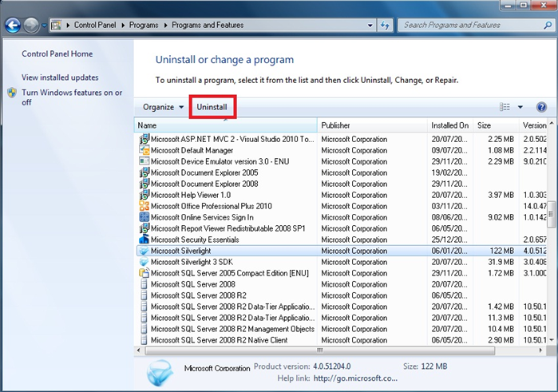Click the Change your view icon
Image resolution: width=558 pixels, height=392 pixels.
pyautogui.click(x=505, y=107)
